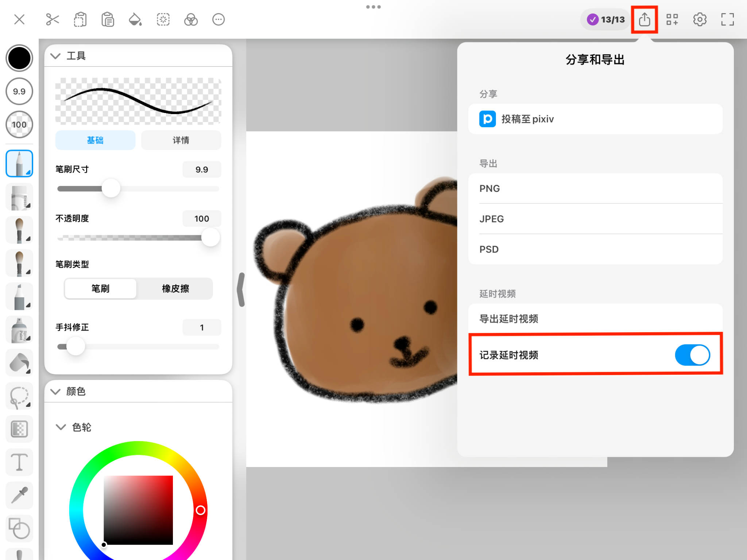Disable the 记录延时视频 switch
Image resolution: width=747 pixels, height=560 pixels.
(x=692, y=355)
